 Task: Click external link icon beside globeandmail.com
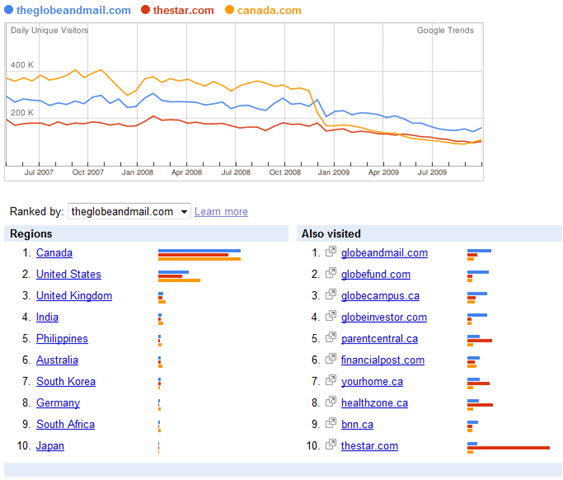pyautogui.click(x=331, y=252)
